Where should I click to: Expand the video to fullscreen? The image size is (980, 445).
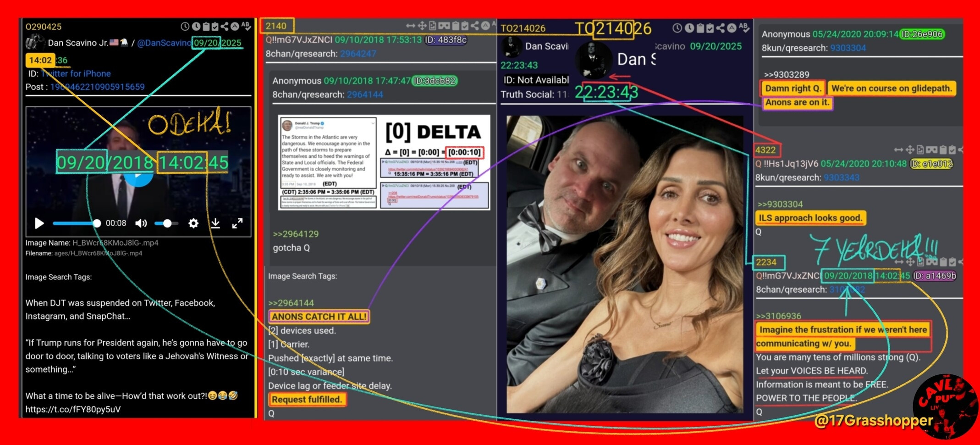click(237, 223)
